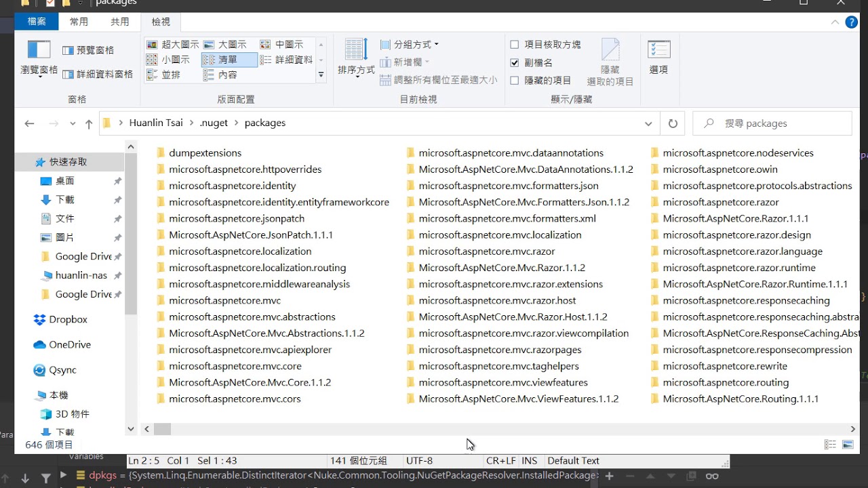Click Huanlin Tsai in the address bar
Screen dimensions: 868x488
(156, 123)
